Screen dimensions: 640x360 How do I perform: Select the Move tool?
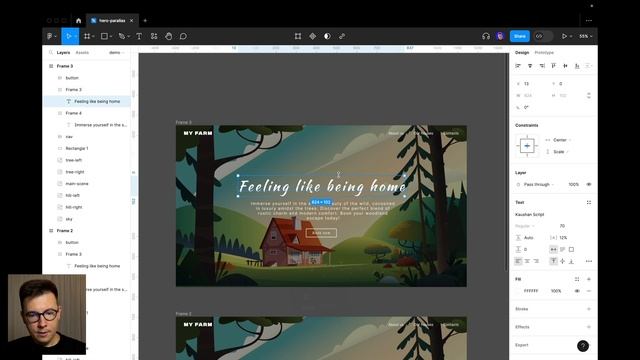tap(68, 36)
